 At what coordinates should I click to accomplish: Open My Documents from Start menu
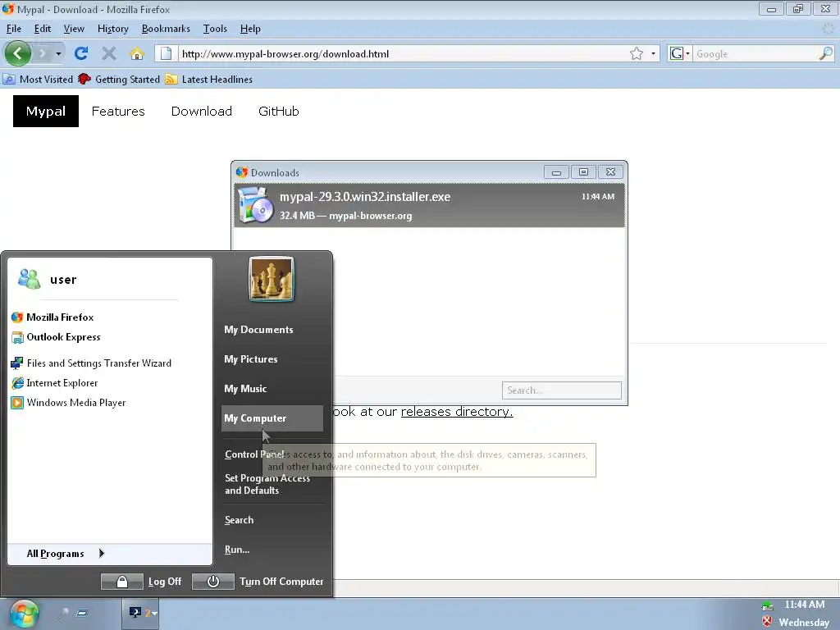[258, 330]
